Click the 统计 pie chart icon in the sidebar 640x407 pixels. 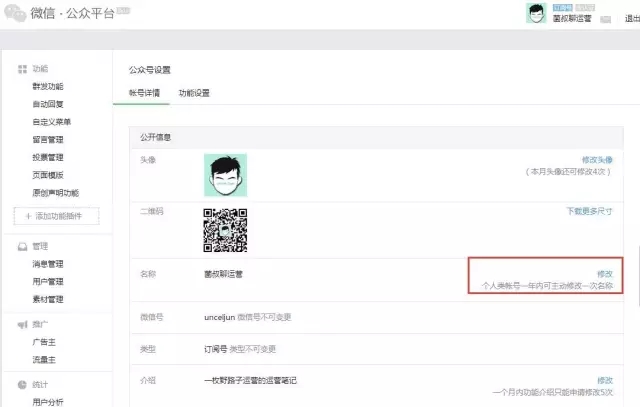click(x=22, y=385)
